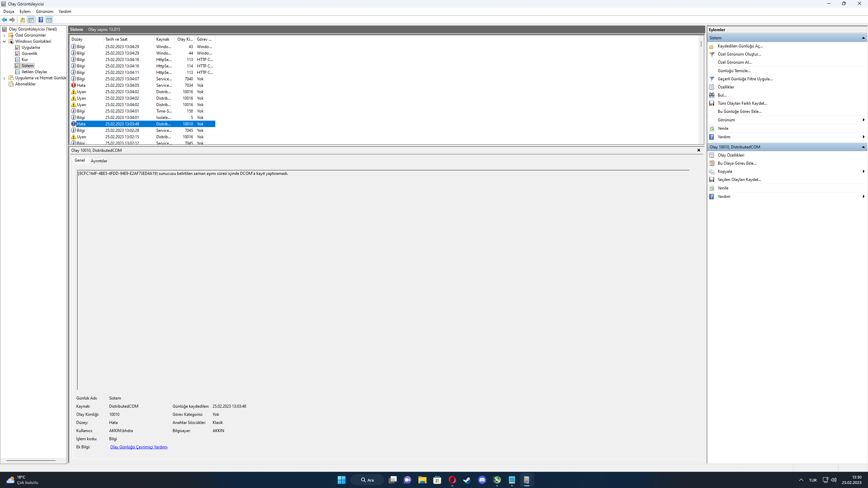Click the blue Help toolbar icon
Screen dimensions: 868x488
41,20
